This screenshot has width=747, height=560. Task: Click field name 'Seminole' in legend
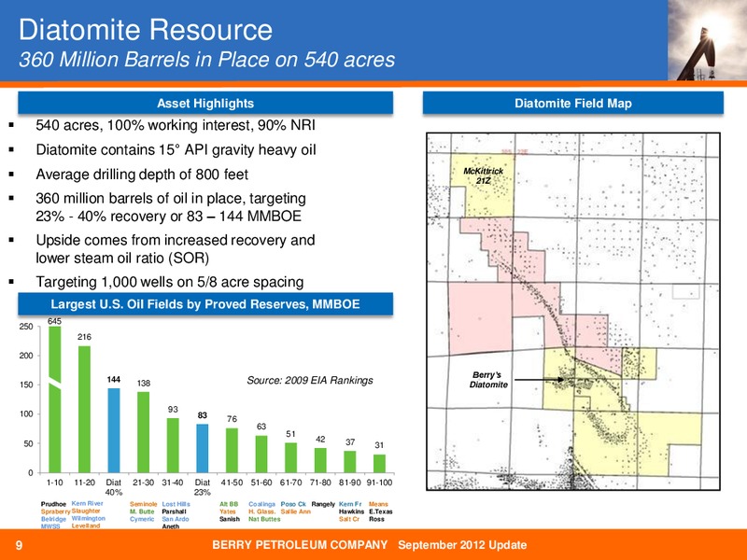point(144,504)
